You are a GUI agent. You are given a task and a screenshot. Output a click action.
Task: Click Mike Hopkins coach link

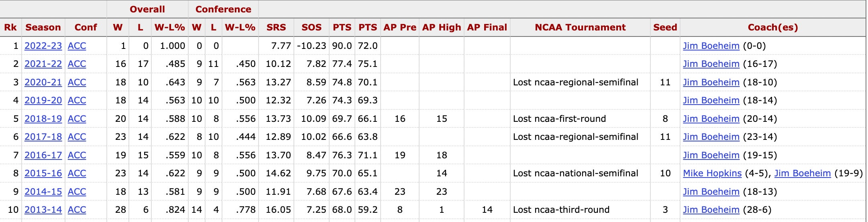pyautogui.click(x=712, y=173)
